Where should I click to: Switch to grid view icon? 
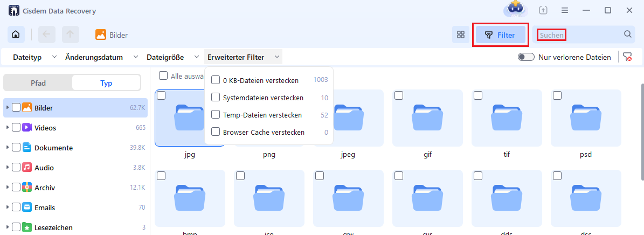(460, 35)
